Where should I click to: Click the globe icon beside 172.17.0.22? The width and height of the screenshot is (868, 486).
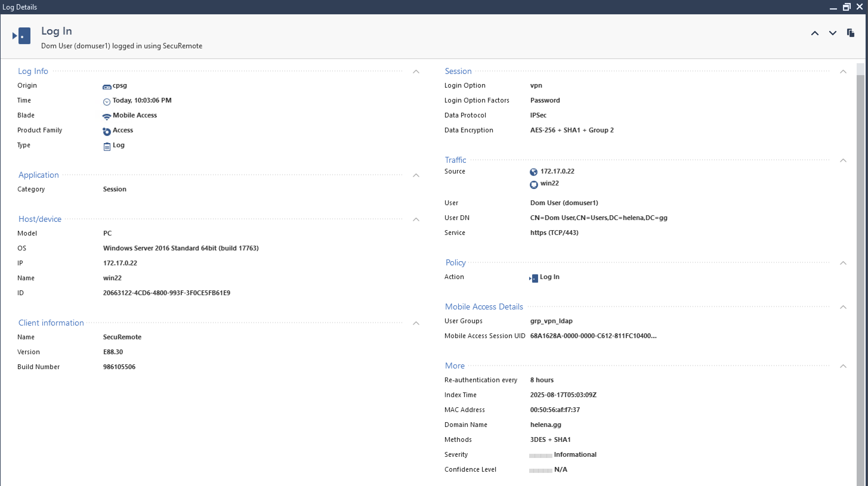tap(533, 172)
